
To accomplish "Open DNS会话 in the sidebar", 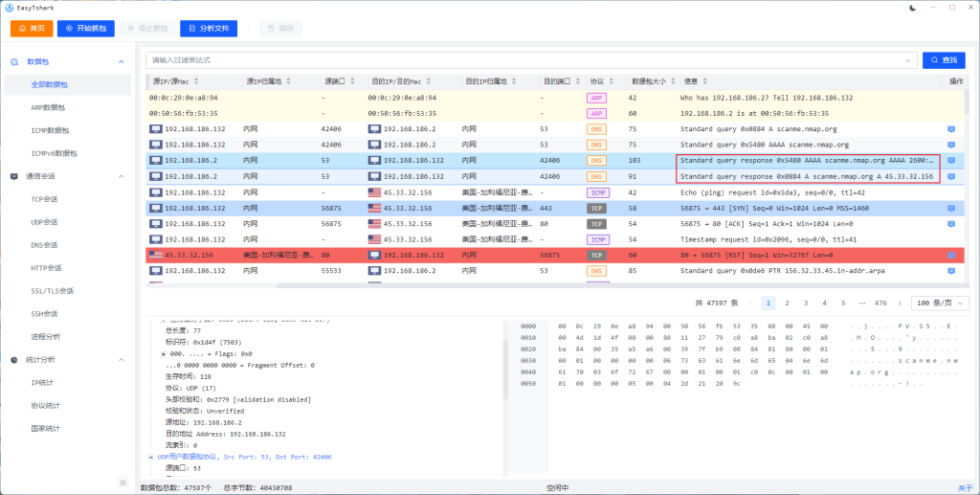I will tap(46, 245).
